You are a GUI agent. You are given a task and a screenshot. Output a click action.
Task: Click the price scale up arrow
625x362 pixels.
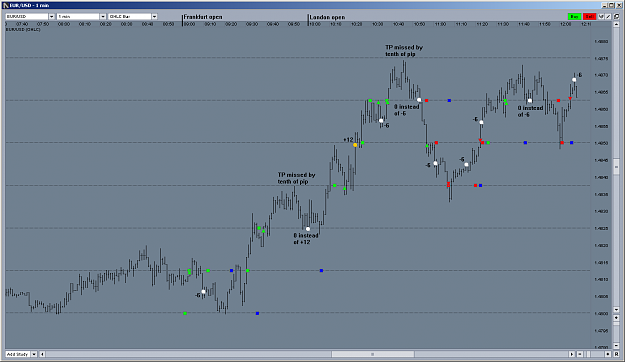point(616,24)
